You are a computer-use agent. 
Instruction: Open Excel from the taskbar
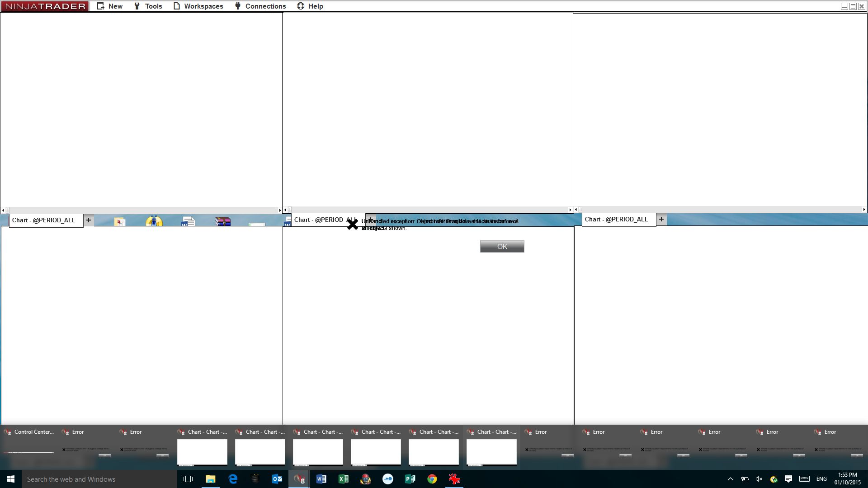coord(343,479)
